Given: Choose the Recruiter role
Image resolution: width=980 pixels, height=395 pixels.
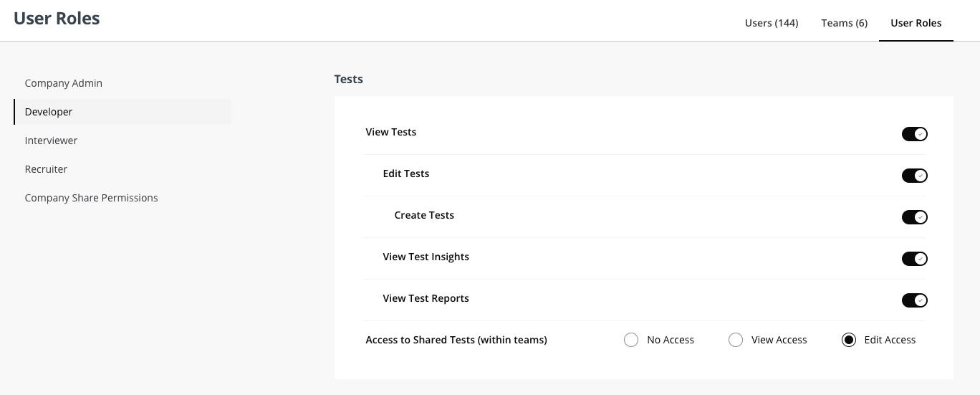Looking at the screenshot, I should pos(123,169).
